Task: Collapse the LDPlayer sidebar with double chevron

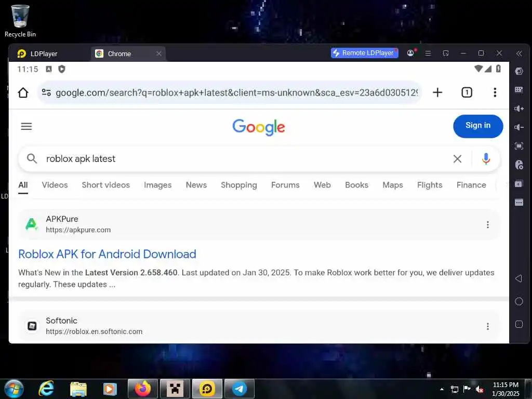Action: click(x=519, y=54)
